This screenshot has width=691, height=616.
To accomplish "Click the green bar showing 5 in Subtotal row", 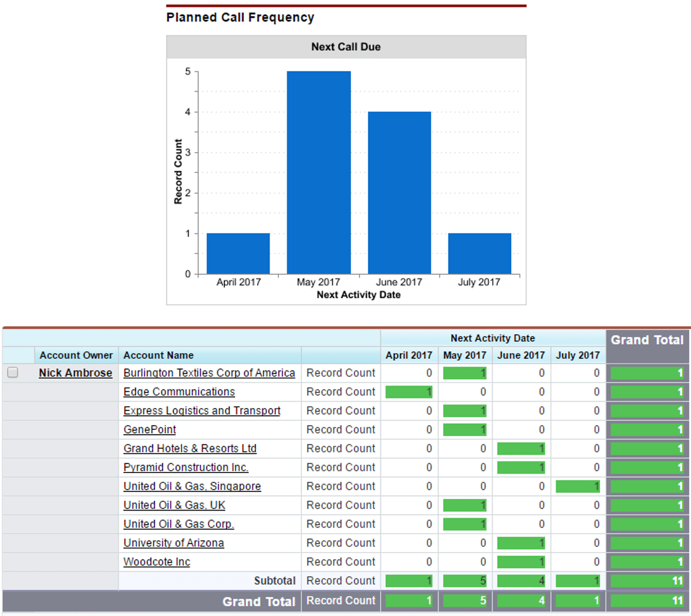I will (x=465, y=580).
